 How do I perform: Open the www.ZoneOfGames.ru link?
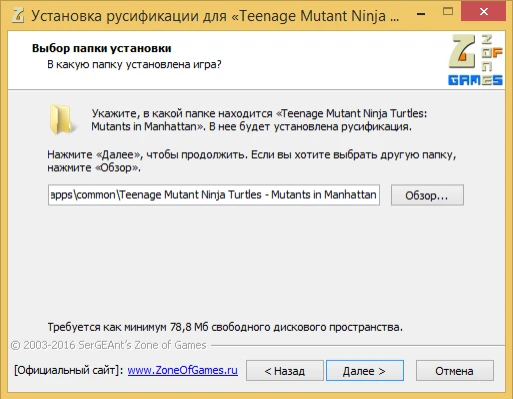[183, 370]
